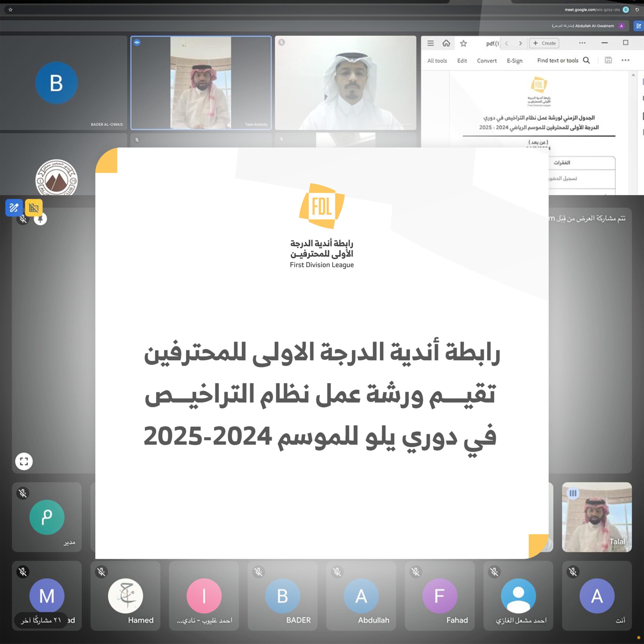The image size is (644, 644).
Task: Click the browser reload icon
Action: (x=637, y=10)
